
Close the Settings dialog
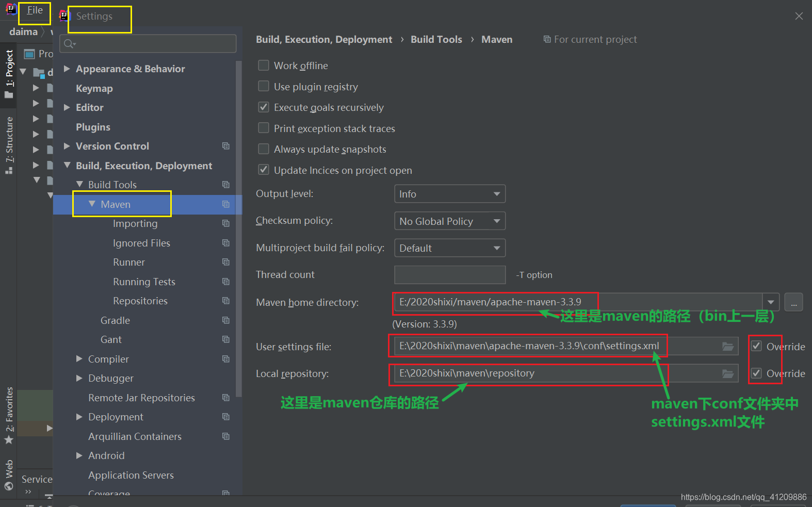click(x=799, y=16)
